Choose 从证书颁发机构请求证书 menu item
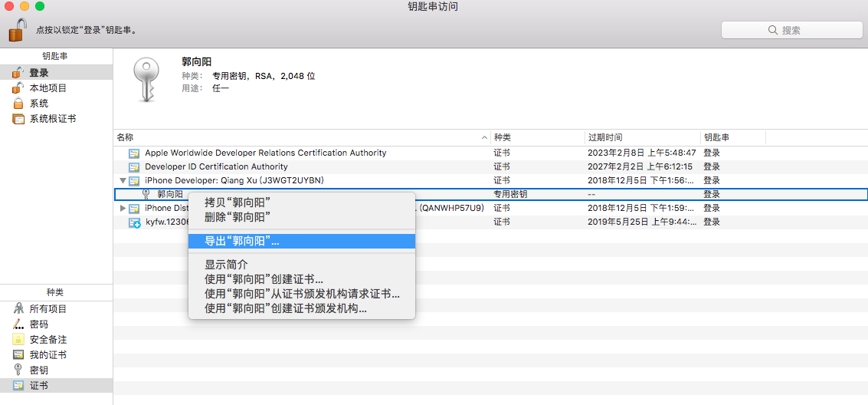Image resolution: width=868 pixels, height=405 pixels. tap(302, 294)
